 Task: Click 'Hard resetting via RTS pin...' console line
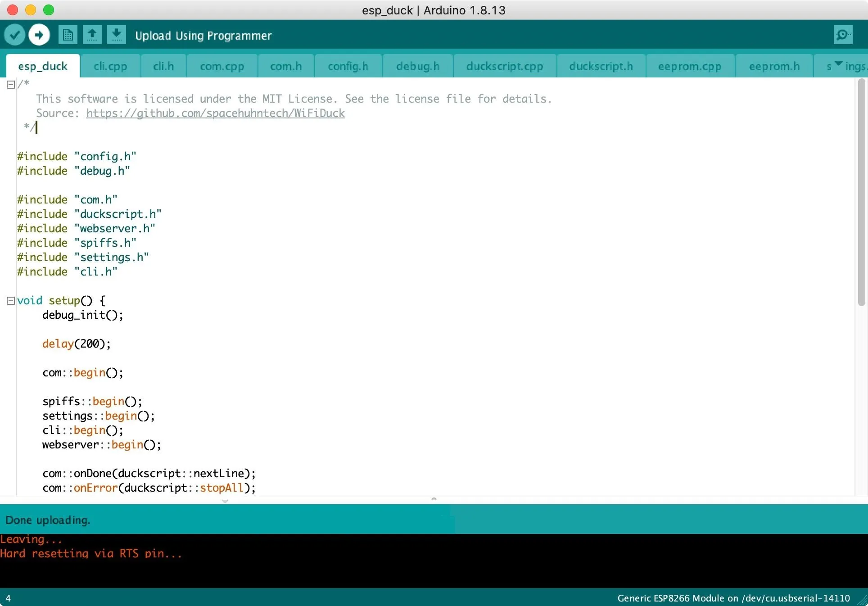click(x=91, y=553)
